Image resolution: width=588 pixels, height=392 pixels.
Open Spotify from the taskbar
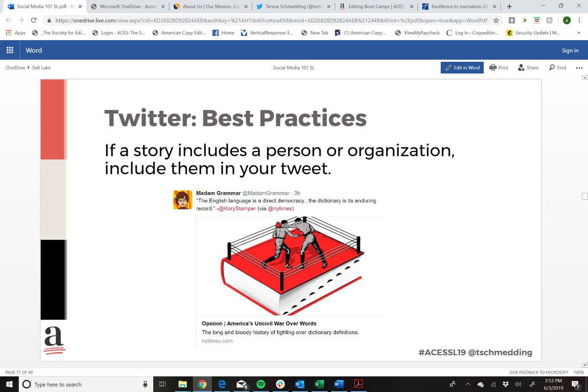click(260, 384)
